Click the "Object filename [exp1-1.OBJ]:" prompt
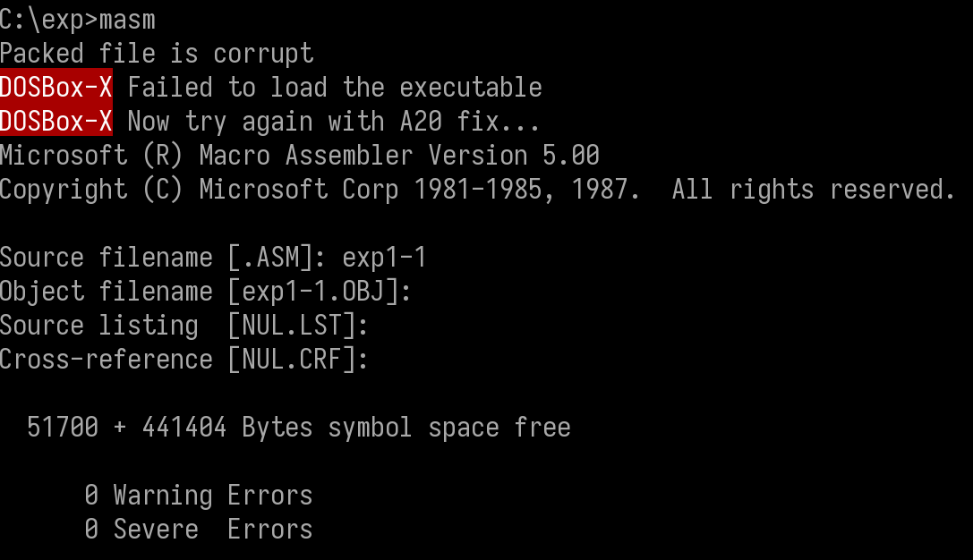Viewport: 973px width, 560px height. click(x=205, y=292)
